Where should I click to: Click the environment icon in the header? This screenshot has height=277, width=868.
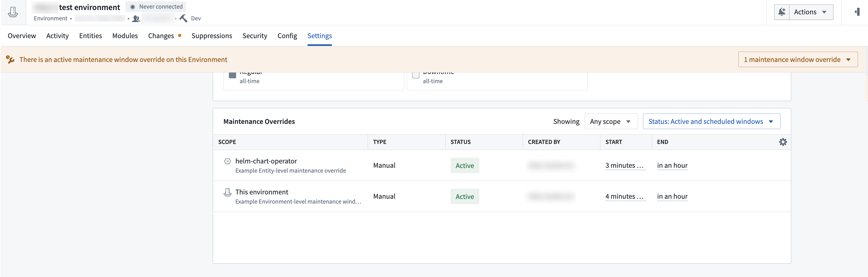click(x=13, y=12)
